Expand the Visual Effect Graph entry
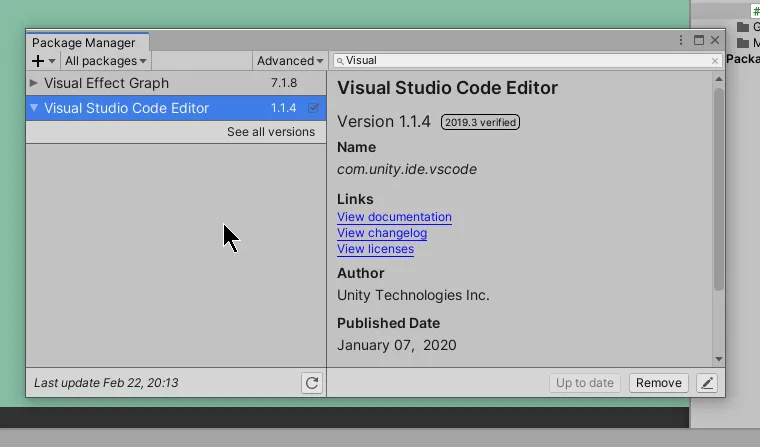The height and width of the screenshot is (447, 760). pos(33,83)
